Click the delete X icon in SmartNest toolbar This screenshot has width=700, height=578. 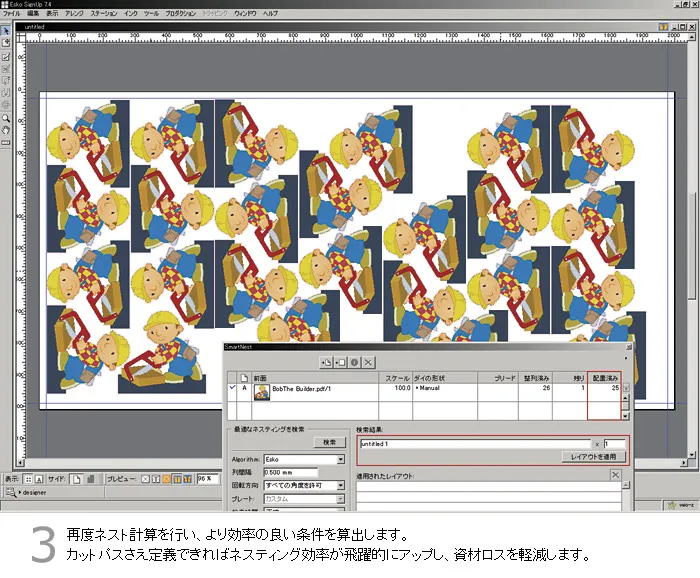pos(368,361)
